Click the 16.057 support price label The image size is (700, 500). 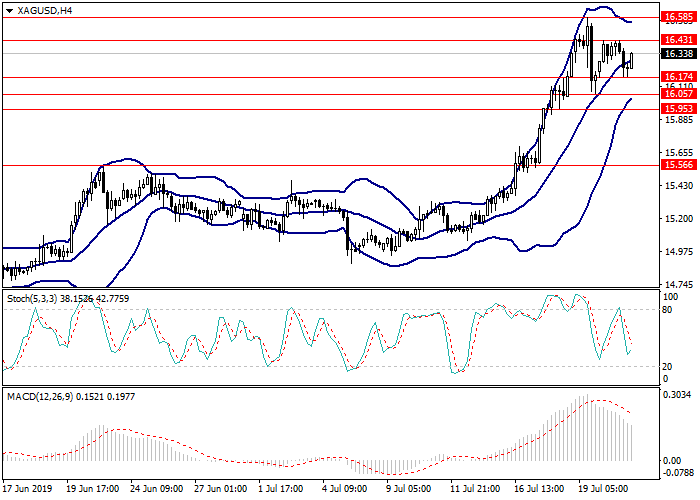click(x=677, y=94)
